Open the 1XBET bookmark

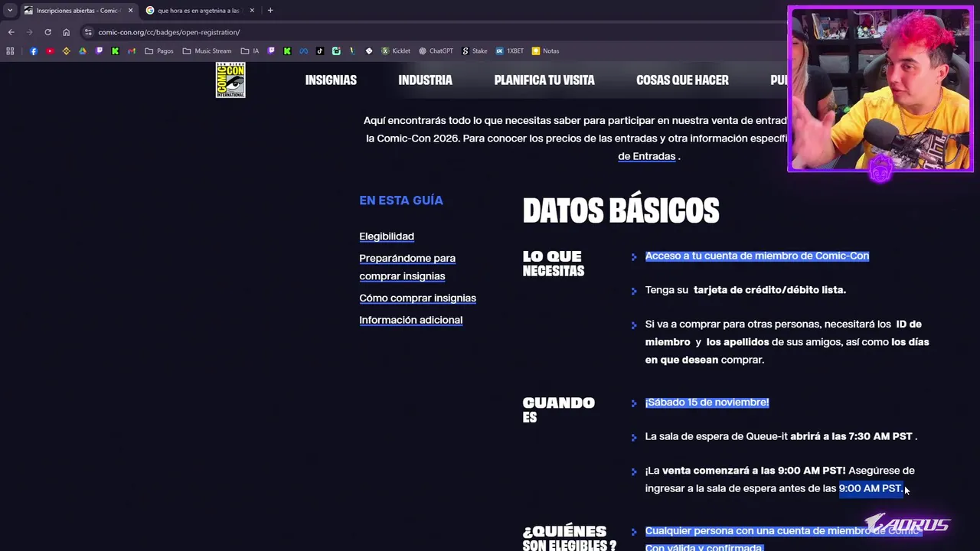(509, 51)
